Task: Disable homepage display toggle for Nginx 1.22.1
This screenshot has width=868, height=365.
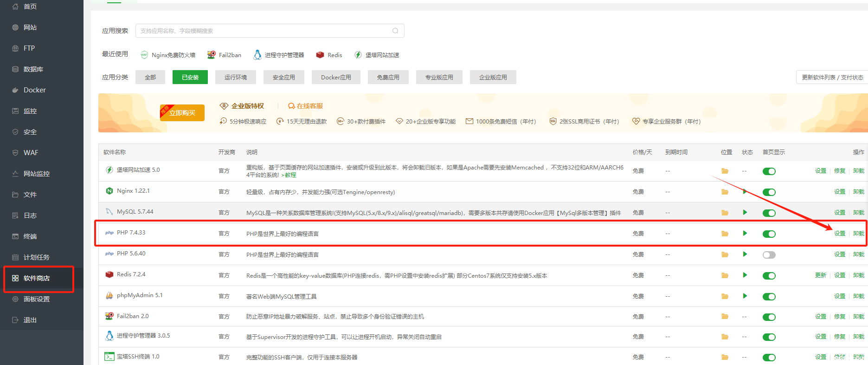Action: [x=769, y=192]
